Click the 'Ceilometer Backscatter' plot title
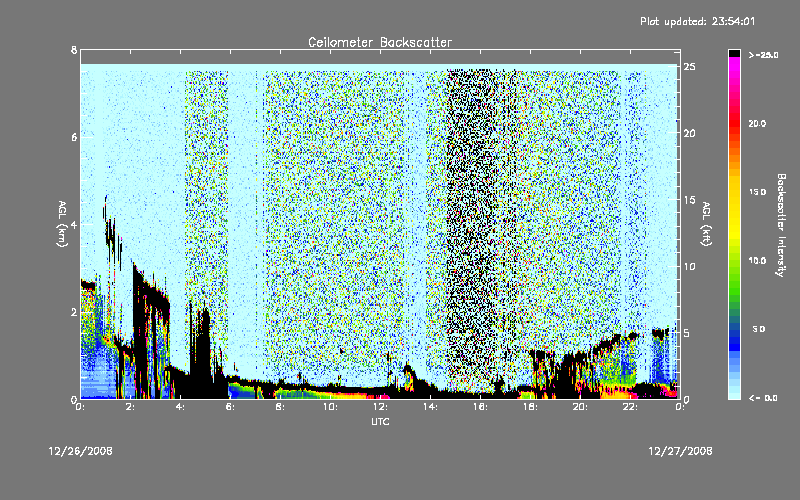Screen dimensions: 800x500 tap(380, 42)
